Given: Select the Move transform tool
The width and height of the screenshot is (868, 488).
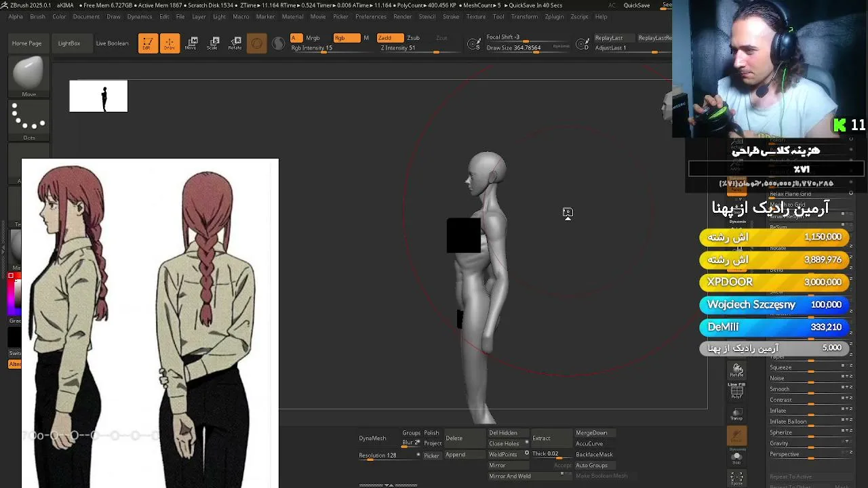Looking at the screenshot, I should [191, 43].
